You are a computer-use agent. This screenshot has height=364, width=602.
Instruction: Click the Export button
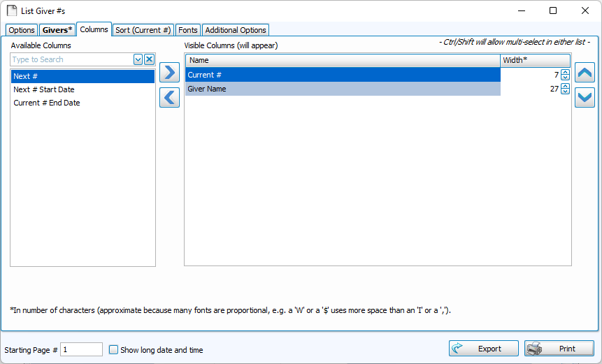pyautogui.click(x=483, y=349)
